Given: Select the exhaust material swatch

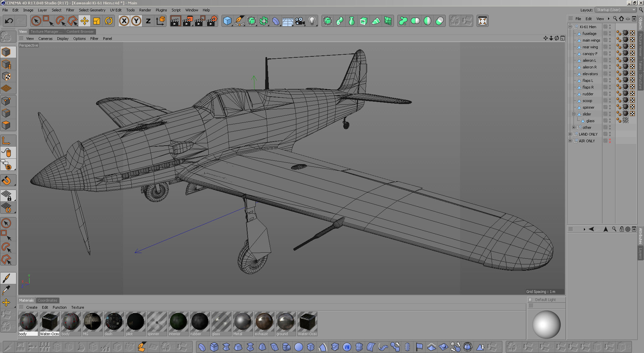Looking at the screenshot, I should pyautogui.click(x=264, y=322).
